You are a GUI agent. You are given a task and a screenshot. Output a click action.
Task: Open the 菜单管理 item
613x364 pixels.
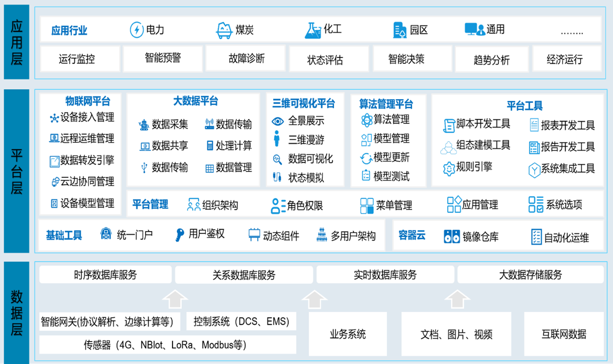pos(386,205)
